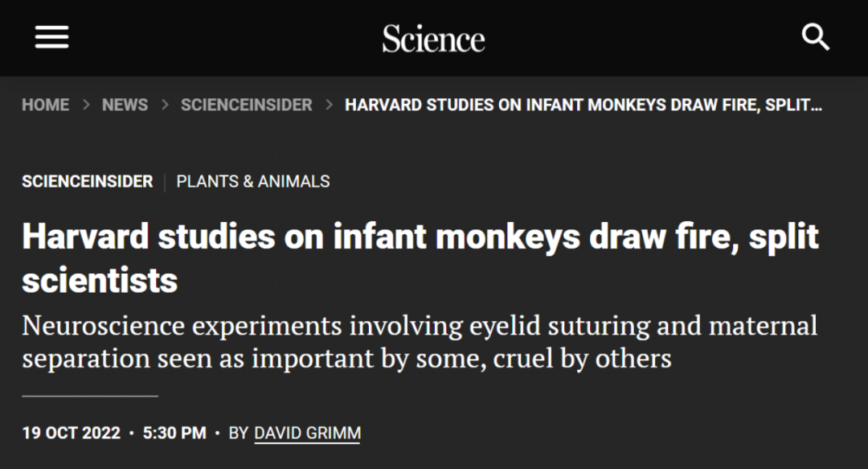Viewport: 868px width, 469px height.
Task: Click the Neuroscience experiments subtitle text
Action: [420, 342]
